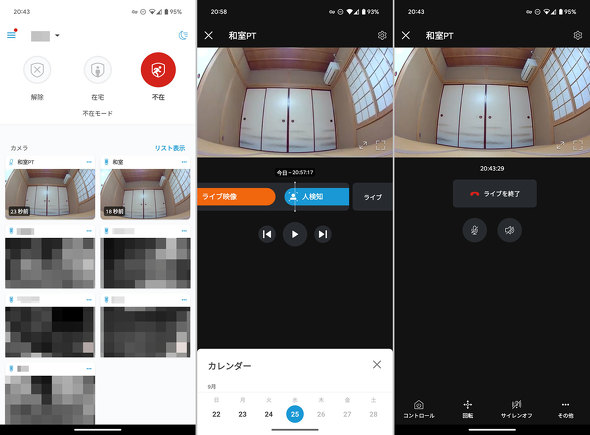
Task: Tap the サイレンオフ siren tab
Action: 516,409
